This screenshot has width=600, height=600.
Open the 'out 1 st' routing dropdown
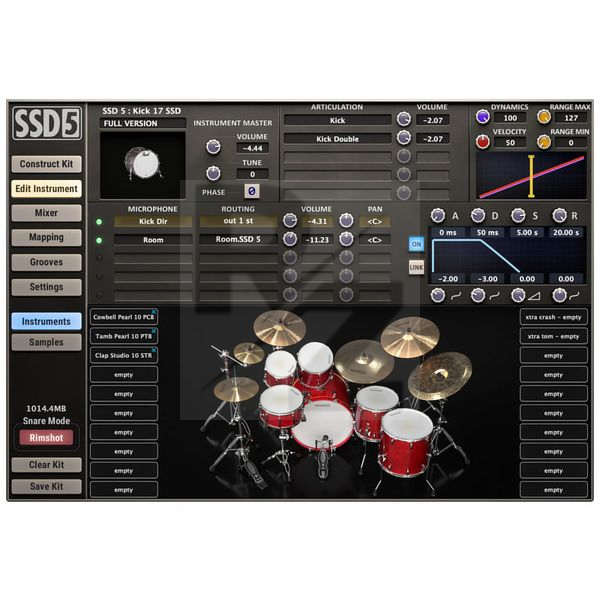[238, 221]
